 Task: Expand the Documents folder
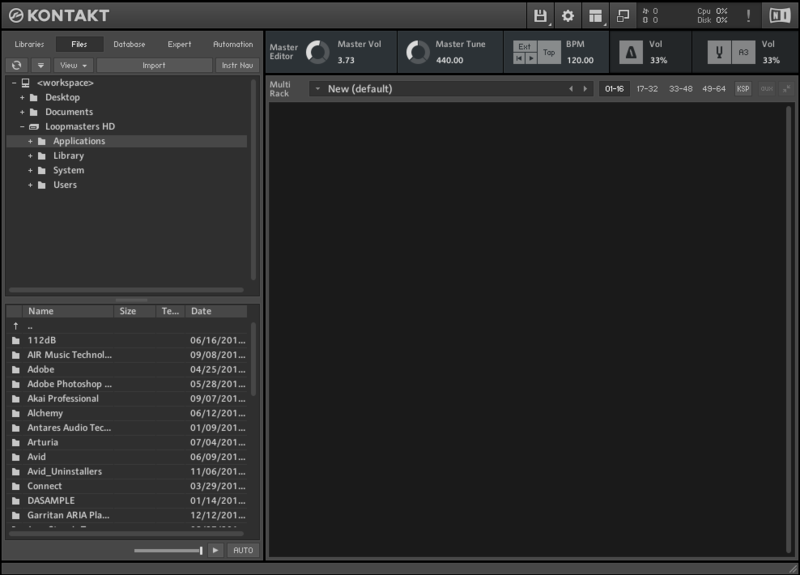pyautogui.click(x=22, y=112)
